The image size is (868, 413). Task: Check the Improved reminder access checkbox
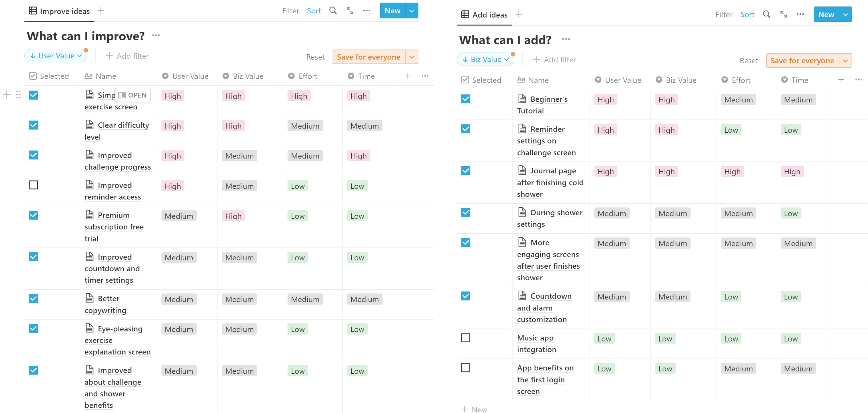[33, 185]
